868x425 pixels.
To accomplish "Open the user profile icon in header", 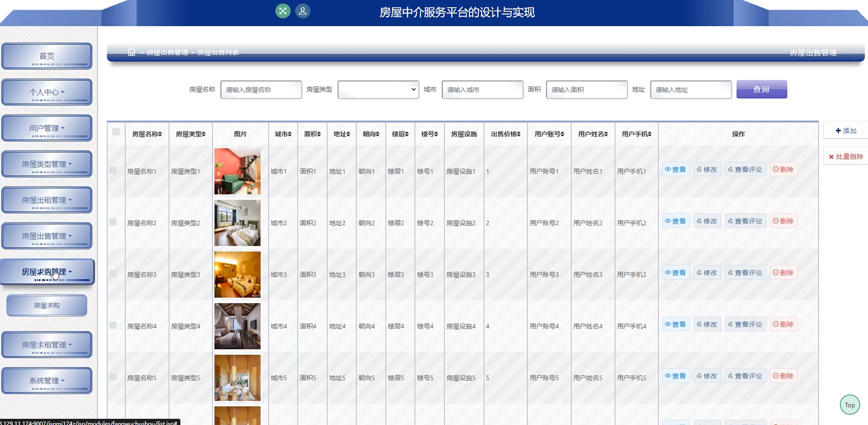I will pyautogui.click(x=303, y=11).
